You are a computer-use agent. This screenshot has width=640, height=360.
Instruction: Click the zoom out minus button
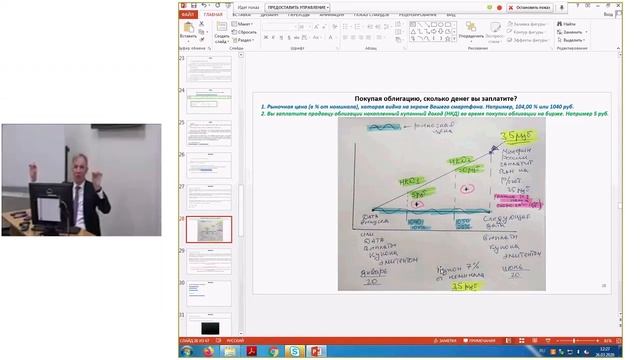(558, 340)
